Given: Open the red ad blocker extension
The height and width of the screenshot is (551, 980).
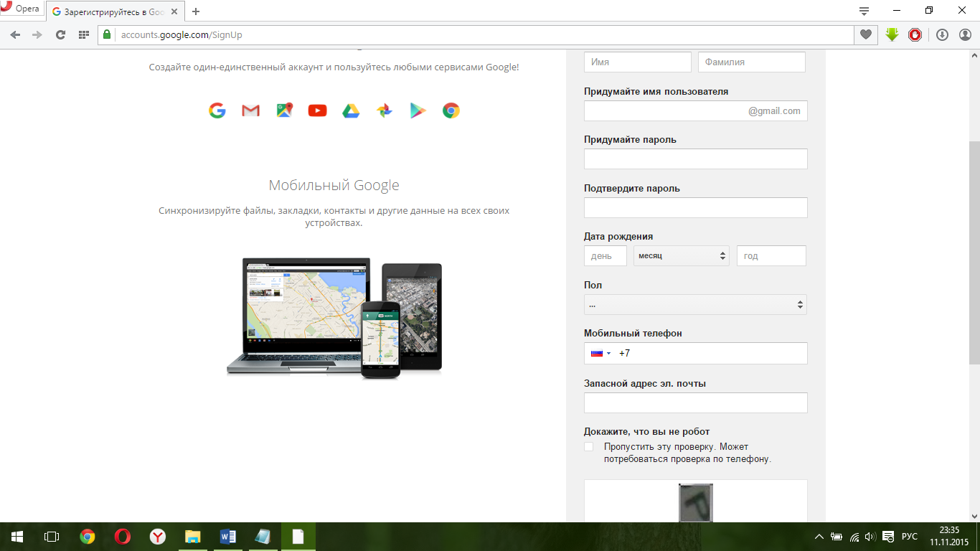Looking at the screenshot, I should [915, 34].
